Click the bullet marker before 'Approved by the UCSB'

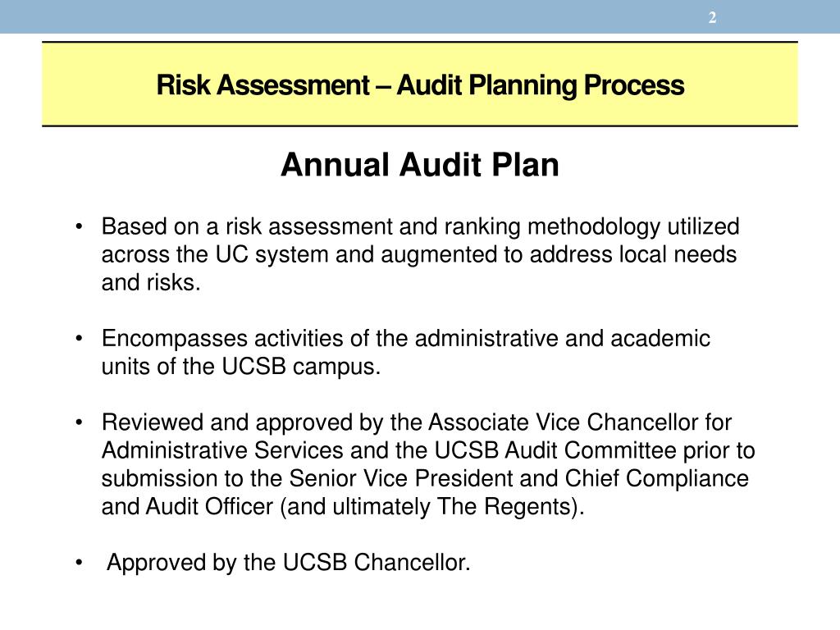pos(79,563)
